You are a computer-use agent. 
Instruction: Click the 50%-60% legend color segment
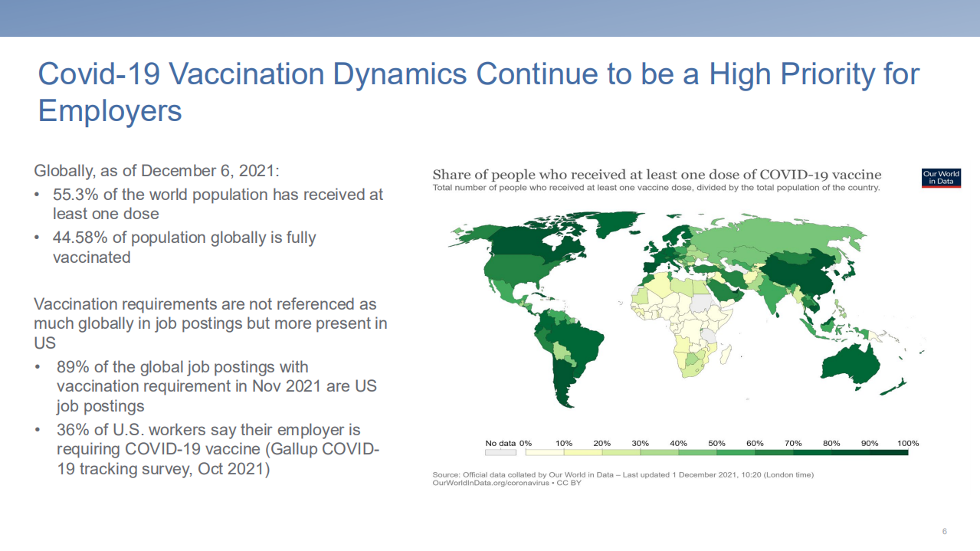click(x=736, y=453)
